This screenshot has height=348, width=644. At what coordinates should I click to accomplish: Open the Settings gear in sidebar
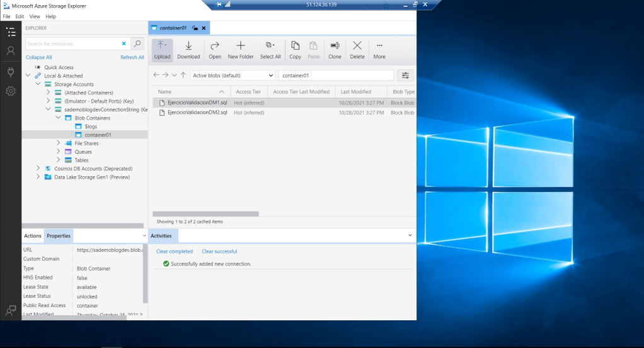tap(11, 91)
